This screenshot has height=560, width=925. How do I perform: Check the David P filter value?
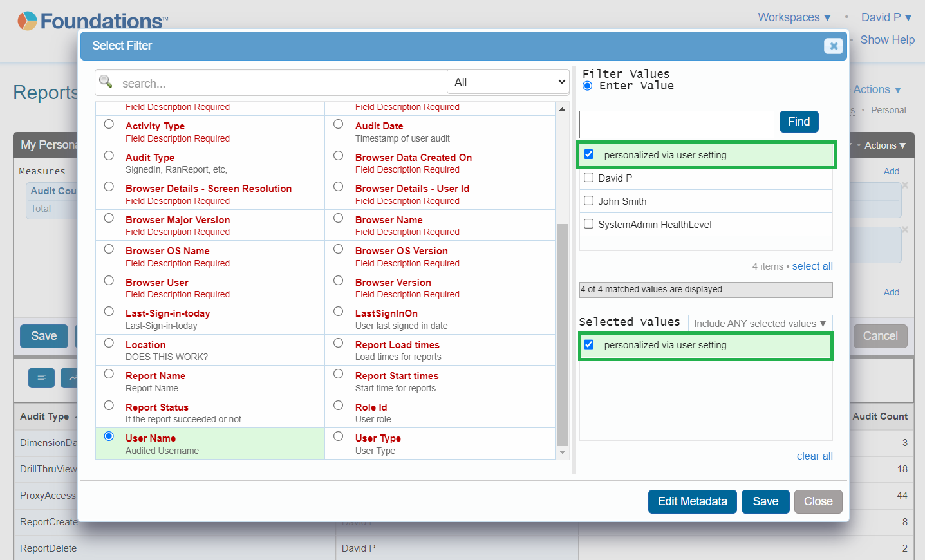588,178
